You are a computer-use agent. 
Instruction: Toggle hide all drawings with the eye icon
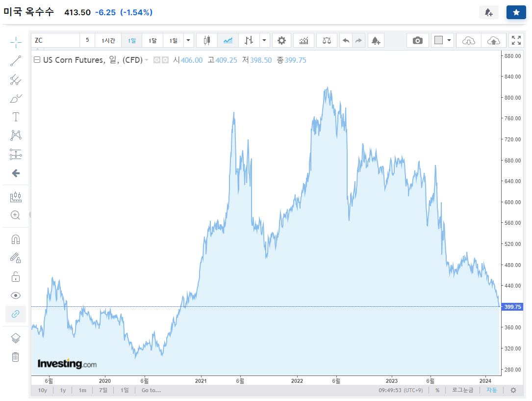pos(15,295)
